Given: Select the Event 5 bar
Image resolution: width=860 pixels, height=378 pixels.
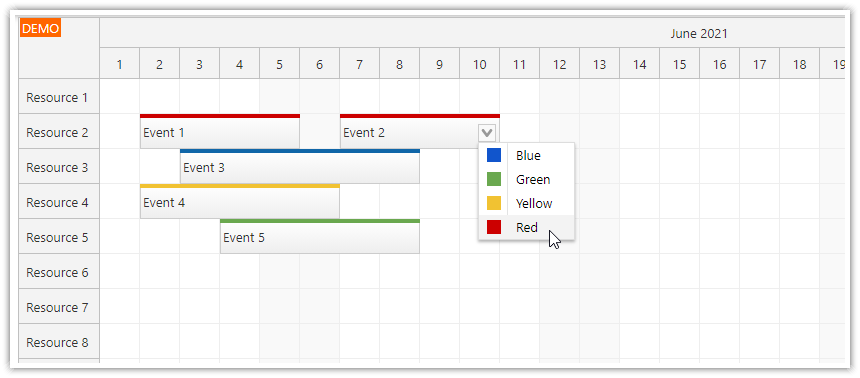Looking at the screenshot, I should [x=320, y=236].
